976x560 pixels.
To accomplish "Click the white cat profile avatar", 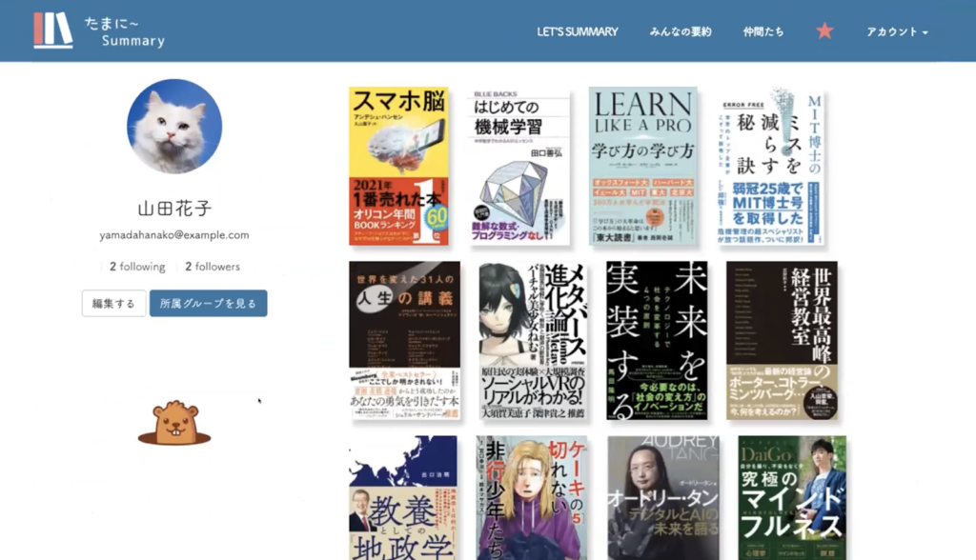I will 174,127.
